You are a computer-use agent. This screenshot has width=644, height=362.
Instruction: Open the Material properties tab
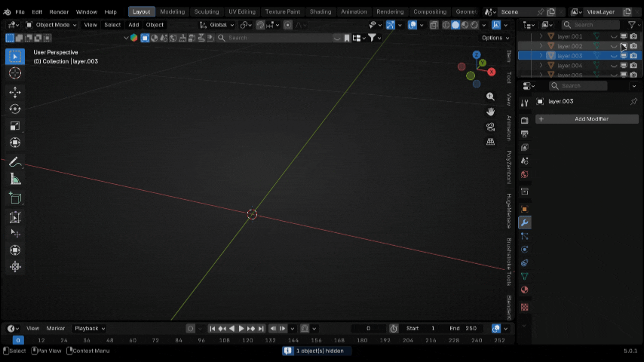pos(525,290)
